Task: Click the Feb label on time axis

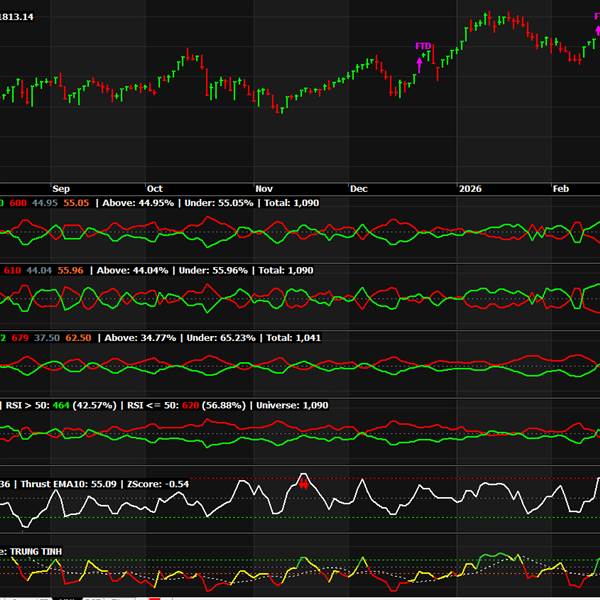Action: 561,189
